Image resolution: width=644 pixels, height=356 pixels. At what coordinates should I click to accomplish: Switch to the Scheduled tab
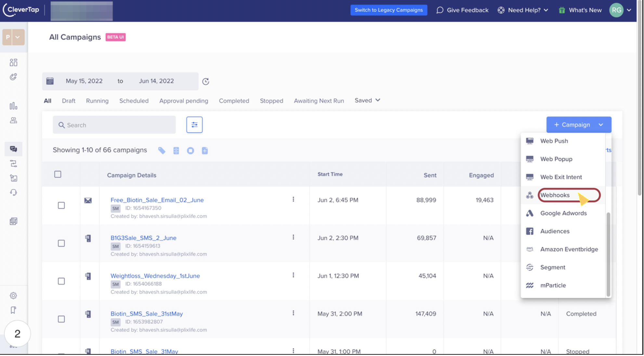134,101
